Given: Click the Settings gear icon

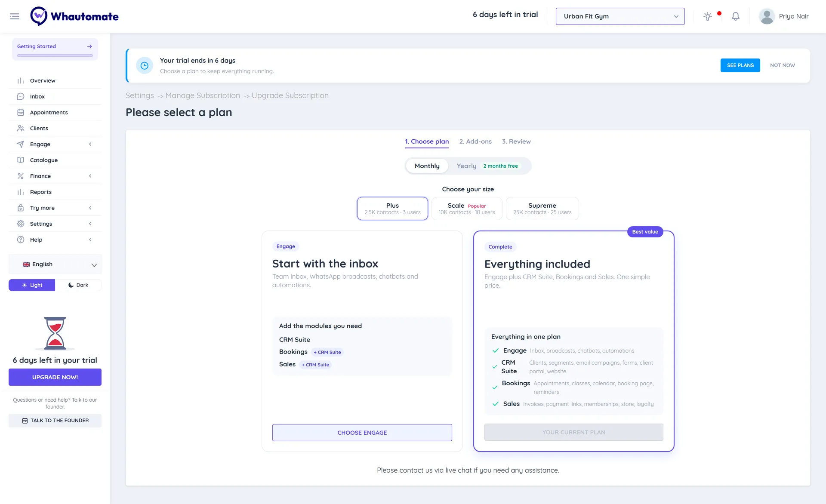Looking at the screenshot, I should tap(21, 224).
